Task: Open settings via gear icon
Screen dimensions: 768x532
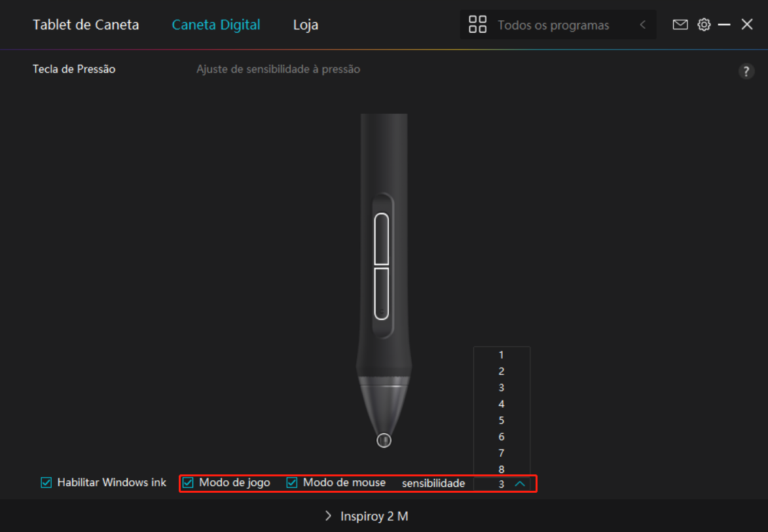Action: click(x=704, y=25)
